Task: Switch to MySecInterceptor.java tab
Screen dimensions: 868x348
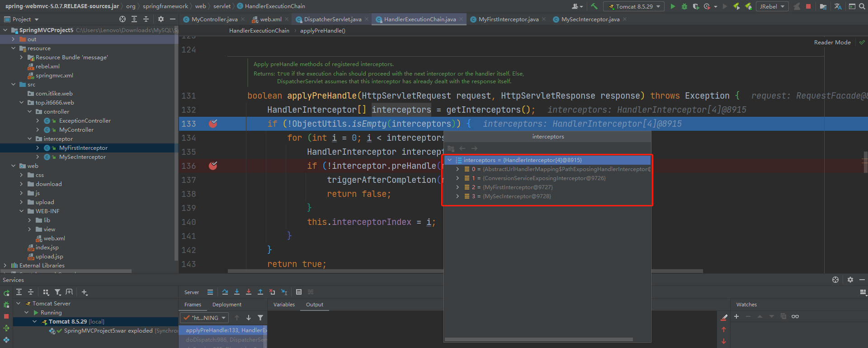Action: (590, 19)
